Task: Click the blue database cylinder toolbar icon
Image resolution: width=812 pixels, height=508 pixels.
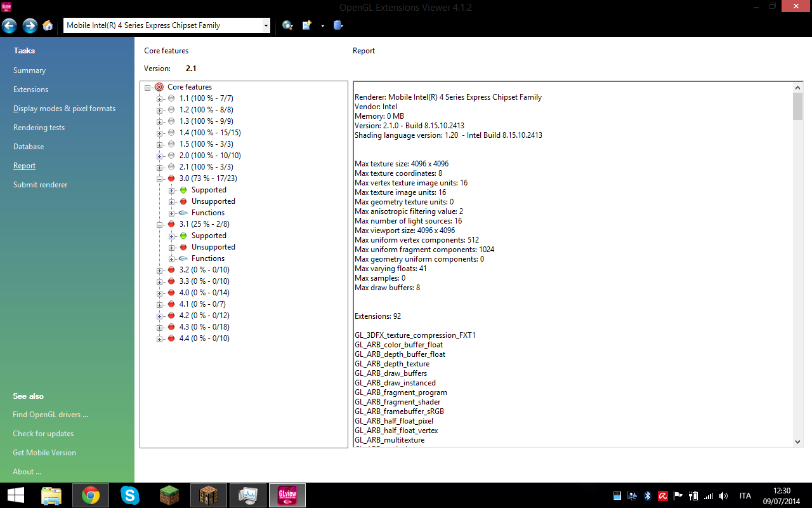Action: coord(338,25)
